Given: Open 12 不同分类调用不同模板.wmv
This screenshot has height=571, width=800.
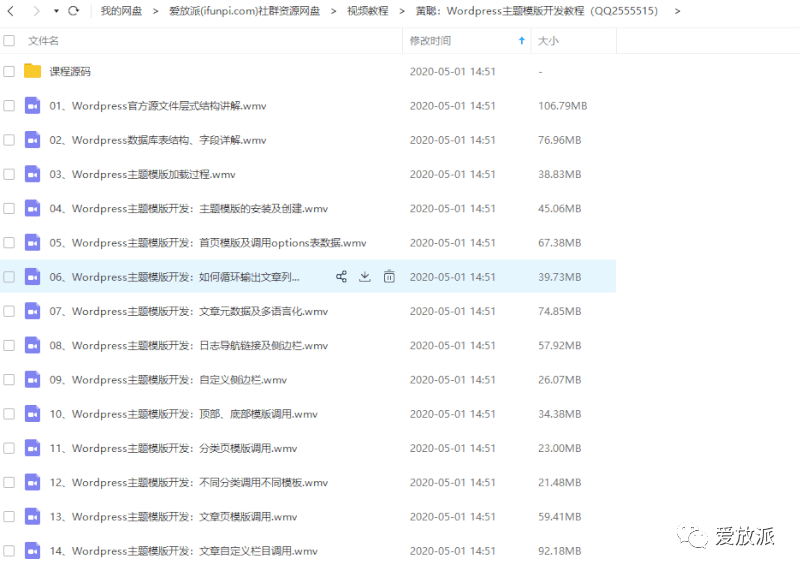Looking at the screenshot, I should 189,482.
